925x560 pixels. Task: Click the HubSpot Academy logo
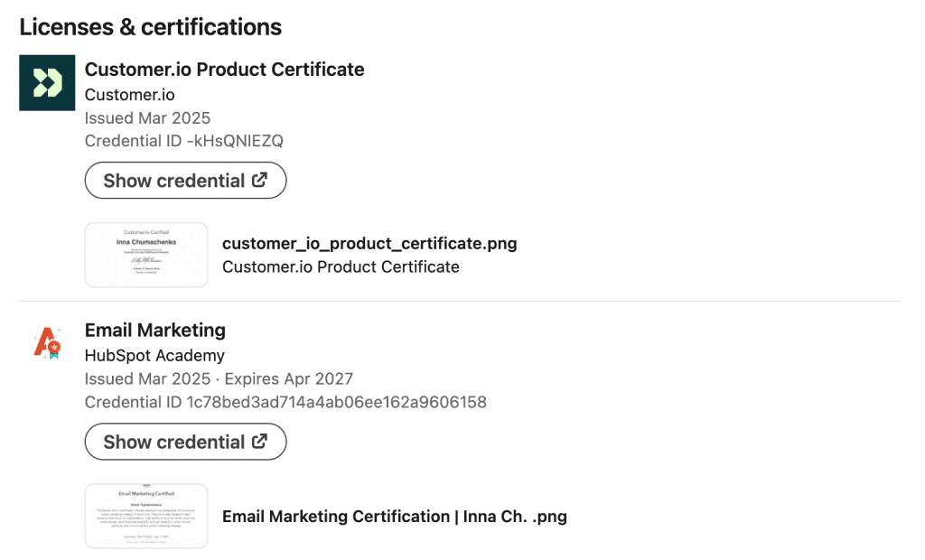click(47, 343)
